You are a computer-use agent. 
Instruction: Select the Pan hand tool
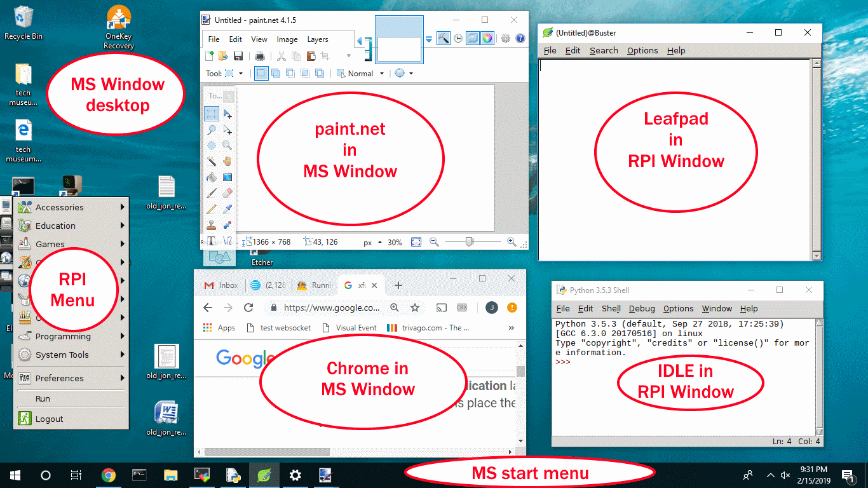(227, 161)
